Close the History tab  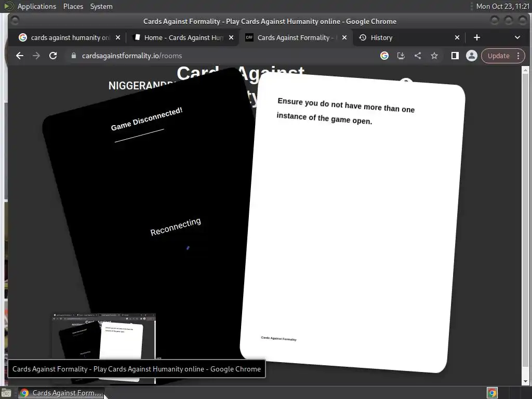[457, 37]
